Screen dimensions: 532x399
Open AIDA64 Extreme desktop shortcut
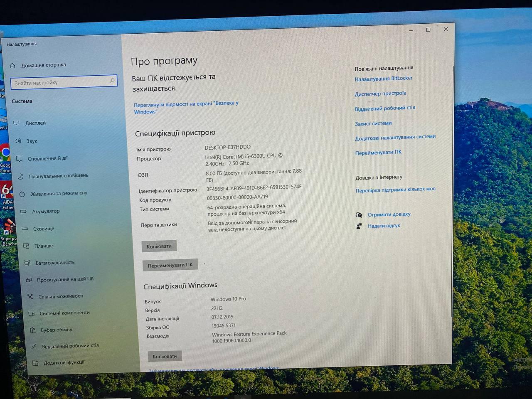click(7, 195)
